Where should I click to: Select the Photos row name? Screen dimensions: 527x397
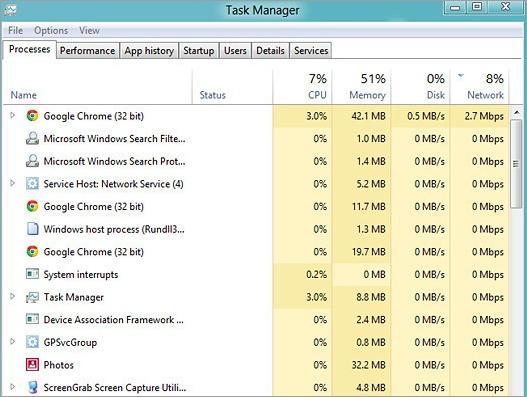[x=58, y=365]
